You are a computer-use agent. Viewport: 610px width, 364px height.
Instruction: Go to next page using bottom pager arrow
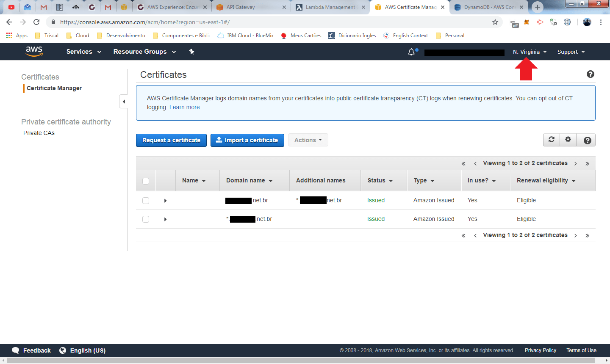[576, 235]
